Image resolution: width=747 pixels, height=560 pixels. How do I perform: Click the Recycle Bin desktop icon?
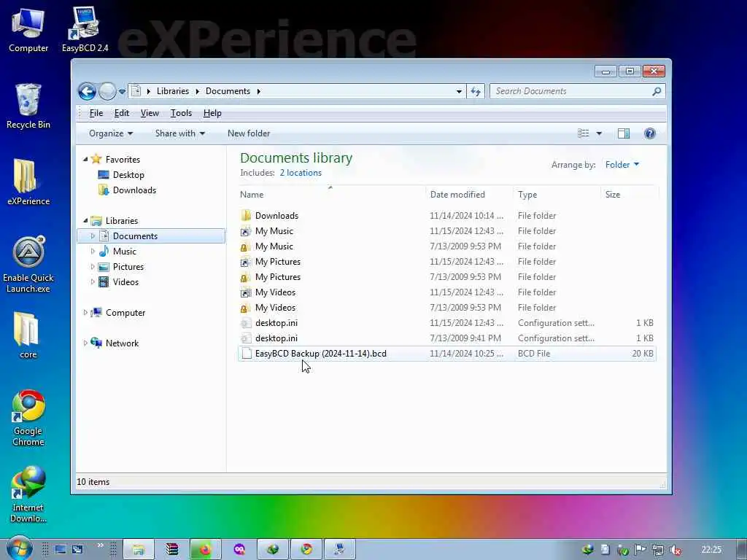click(28, 106)
